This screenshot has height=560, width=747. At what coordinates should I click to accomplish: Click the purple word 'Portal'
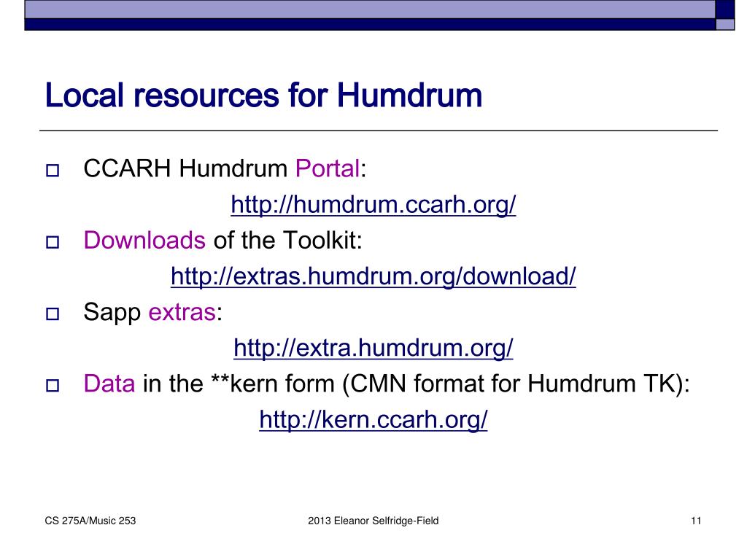pos(328,168)
